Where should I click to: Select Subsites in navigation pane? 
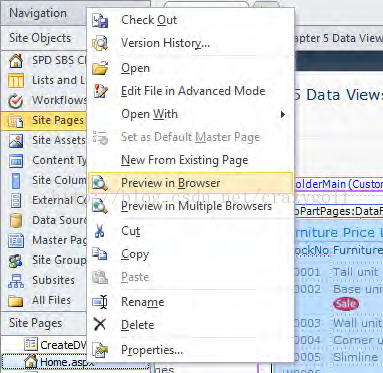(44, 281)
